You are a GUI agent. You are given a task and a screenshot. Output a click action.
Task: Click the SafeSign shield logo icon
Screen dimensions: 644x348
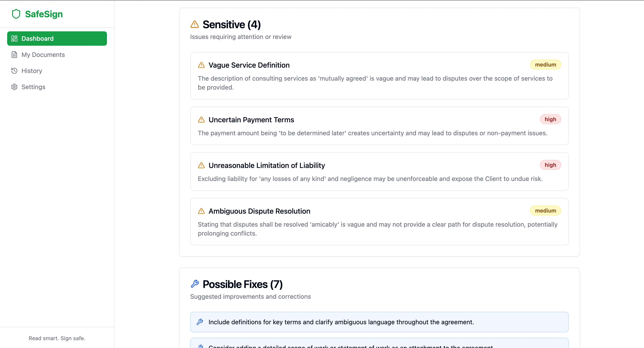point(16,14)
